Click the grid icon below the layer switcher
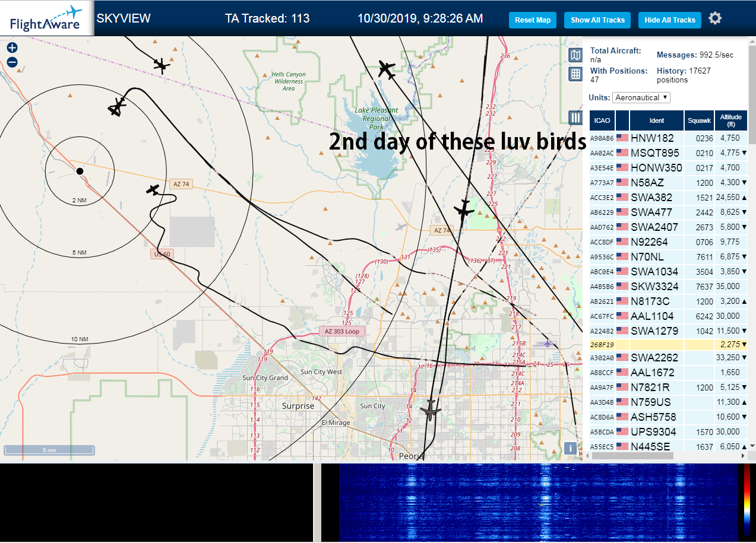The height and width of the screenshot is (543, 756). [x=575, y=74]
